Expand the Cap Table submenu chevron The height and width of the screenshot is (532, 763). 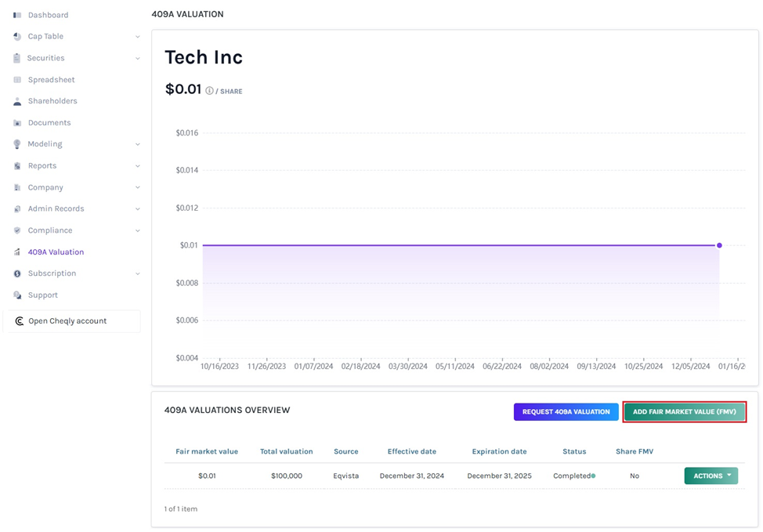click(138, 36)
